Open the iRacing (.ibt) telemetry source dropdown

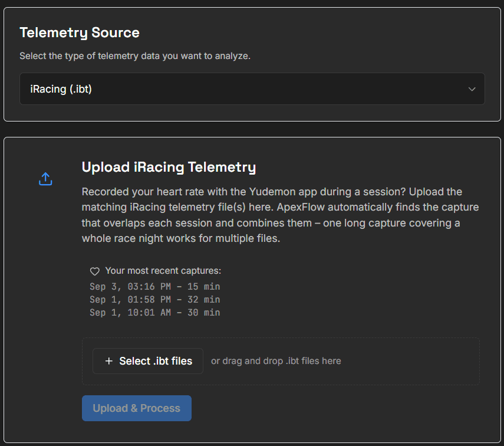(252, 89)
